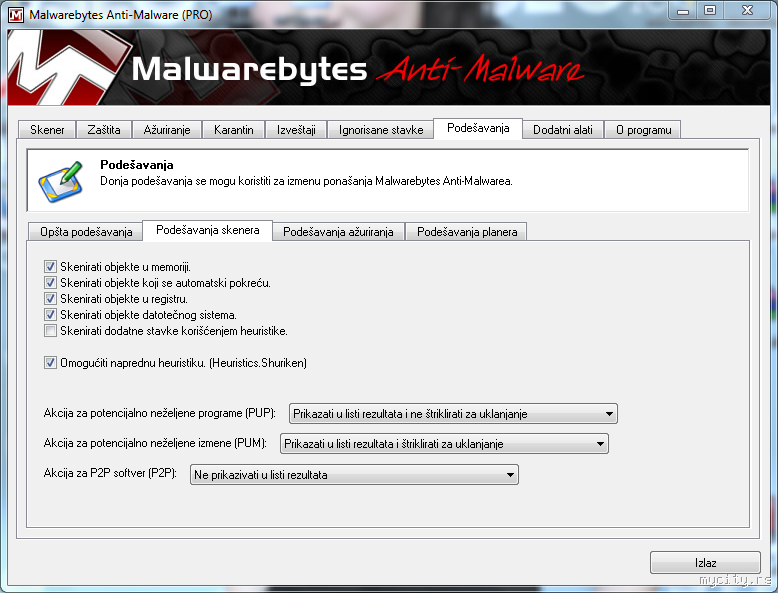The width and height of the screenshot is (778, 593).
Task: Click the Podešavanja notepad pencil icon
Action: click(x=61, y=182)
